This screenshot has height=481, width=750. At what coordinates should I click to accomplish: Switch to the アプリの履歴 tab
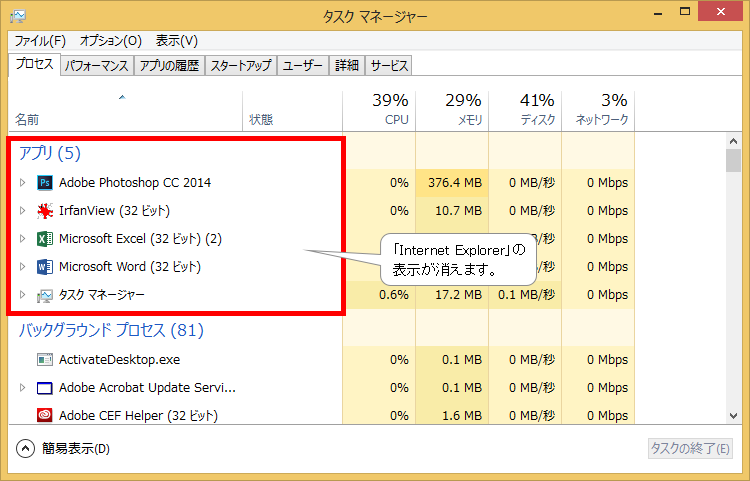(169, 66)
